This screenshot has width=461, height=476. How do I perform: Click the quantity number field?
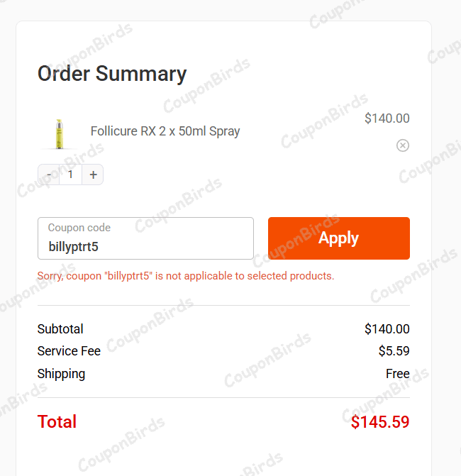coord(71,175)
